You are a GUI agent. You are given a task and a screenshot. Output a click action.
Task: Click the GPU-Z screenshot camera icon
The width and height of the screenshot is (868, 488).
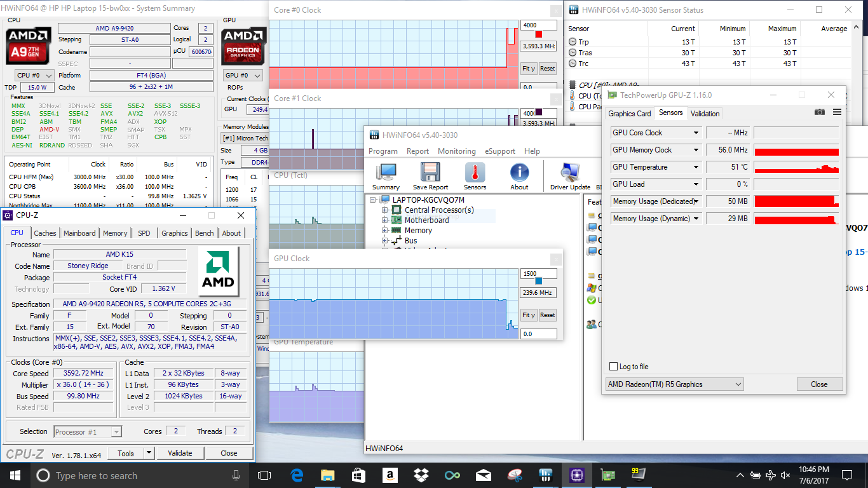(x=820, y=112)
